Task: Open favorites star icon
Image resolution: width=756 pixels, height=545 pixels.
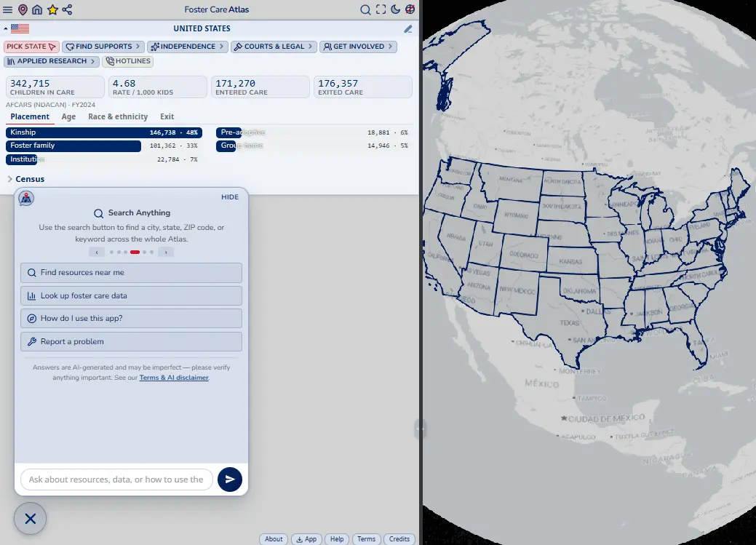Action: pos(52,9)
